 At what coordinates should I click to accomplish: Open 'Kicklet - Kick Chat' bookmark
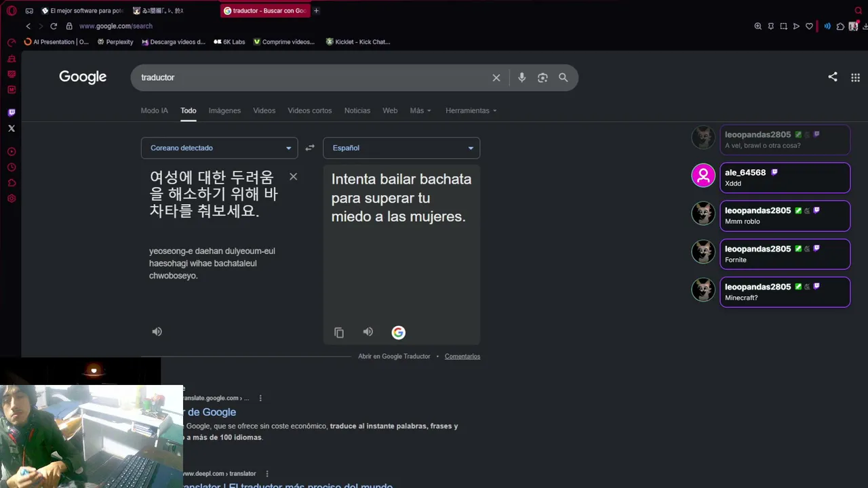point(358,42)
